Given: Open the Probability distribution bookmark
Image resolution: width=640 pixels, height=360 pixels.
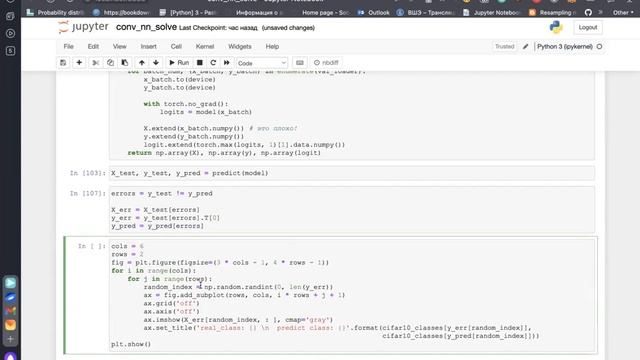Looking at the screenshot, I should (56, 13).
